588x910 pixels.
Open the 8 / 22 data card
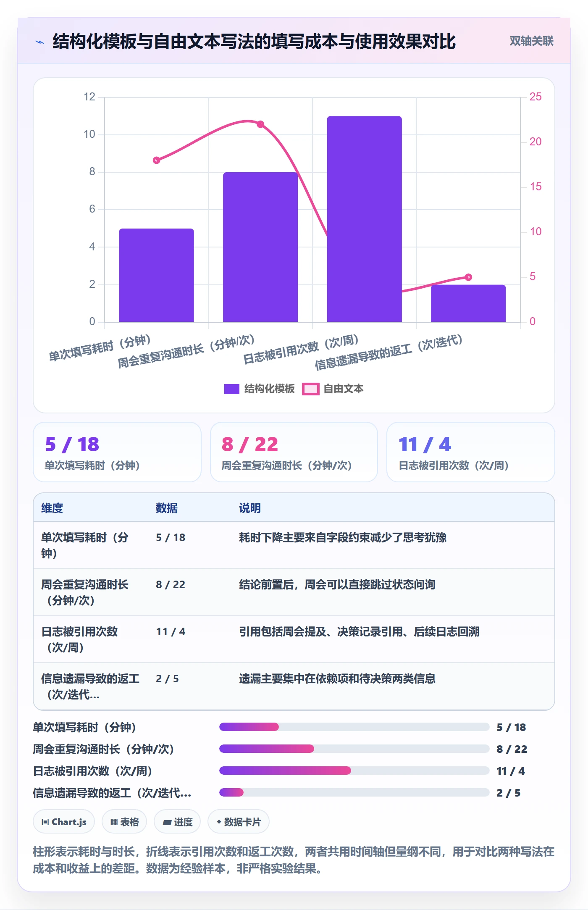click(294, 452)
